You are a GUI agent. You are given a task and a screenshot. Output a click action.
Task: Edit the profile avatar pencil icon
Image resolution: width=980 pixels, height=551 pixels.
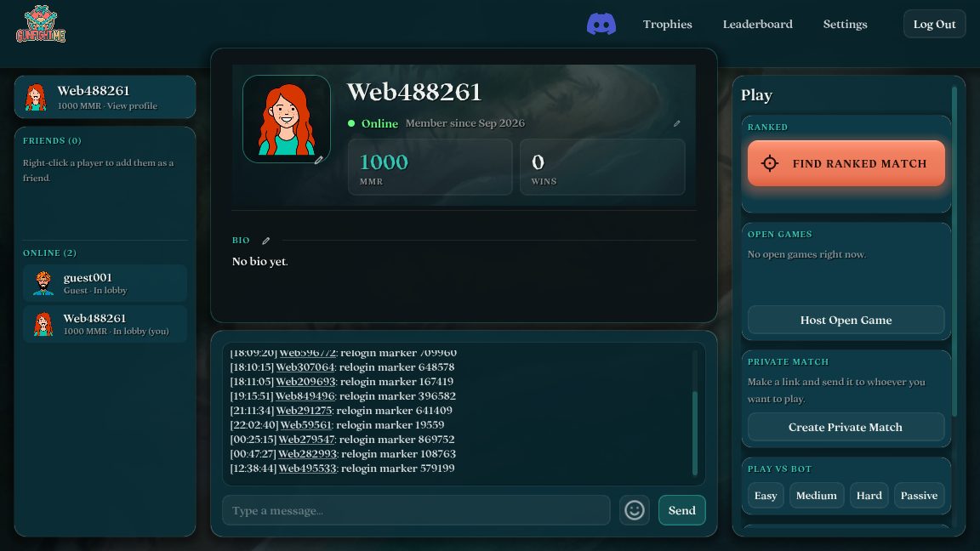(319, 160)
